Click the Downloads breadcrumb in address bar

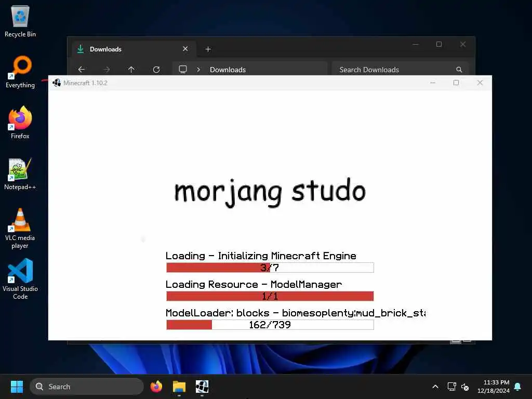point(228,70)
